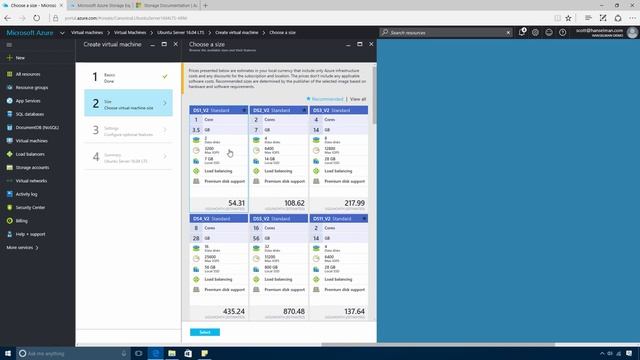Toggle the hamburger menu in left sidebar

click(9, 45)
